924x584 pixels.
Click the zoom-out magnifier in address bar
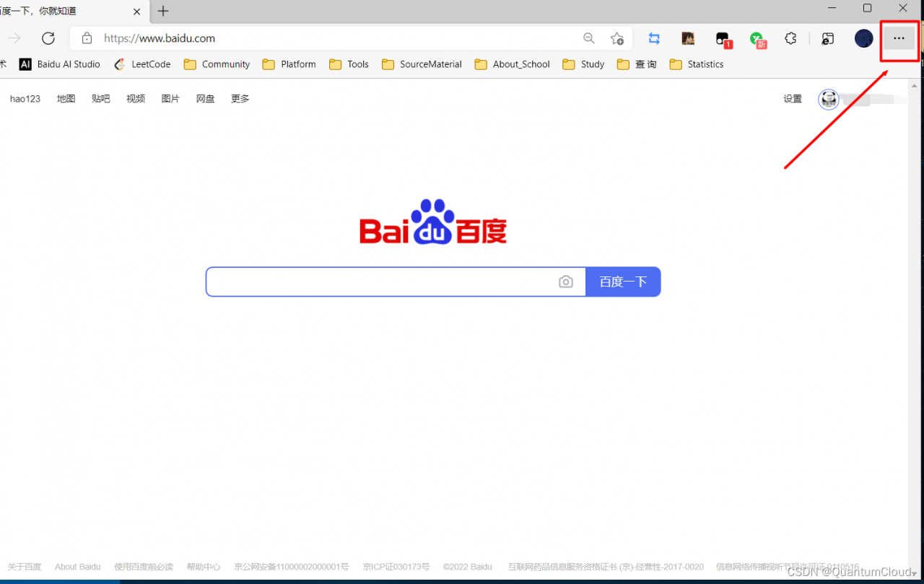[x=589, y=38]
